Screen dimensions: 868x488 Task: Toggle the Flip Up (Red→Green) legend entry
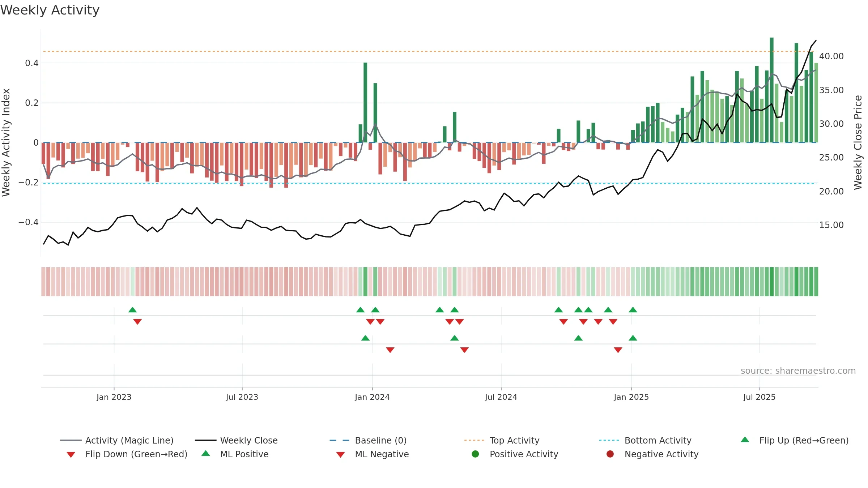point(794,440)
